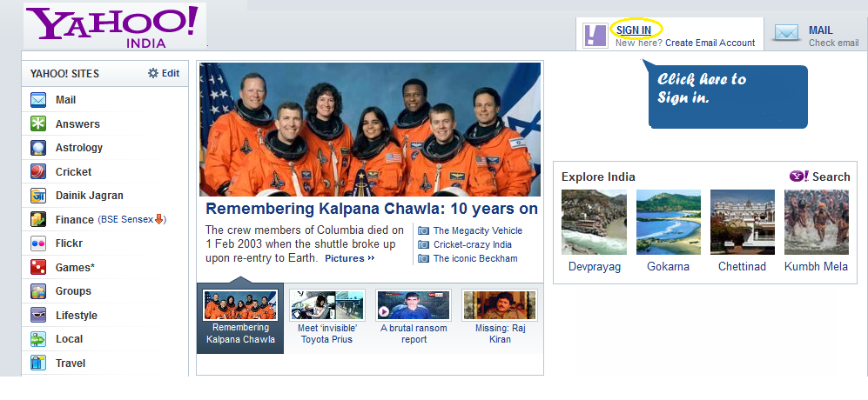Viewport: 868px width, 400px height.
Task: Launch the red Games dice icon
Action: point(38,267)
